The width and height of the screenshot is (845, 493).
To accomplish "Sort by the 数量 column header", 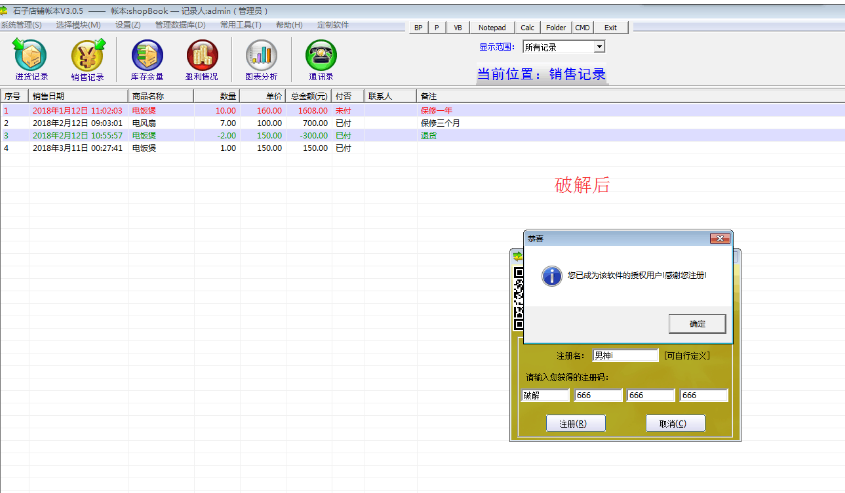I will 217,96.
